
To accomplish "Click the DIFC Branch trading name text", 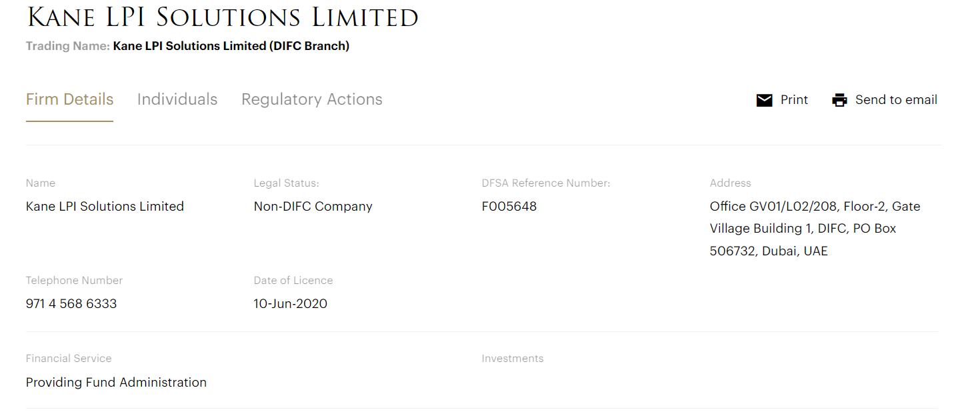I will tap(231, 46).
